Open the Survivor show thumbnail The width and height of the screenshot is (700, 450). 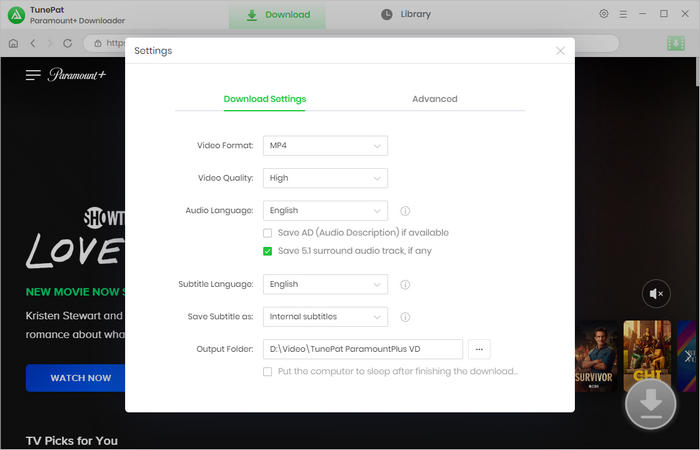click(596, 356)
